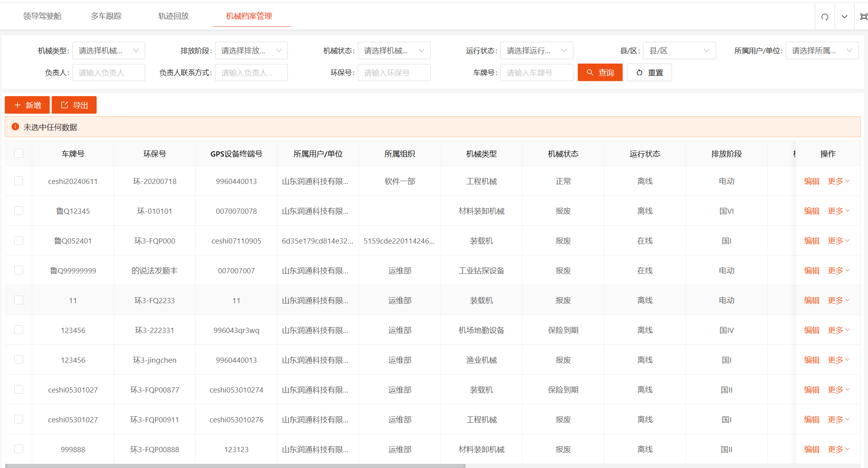Check the row with 环保号 环3-FQP00877
The image size is (868, 468).
tap(19, 389)
